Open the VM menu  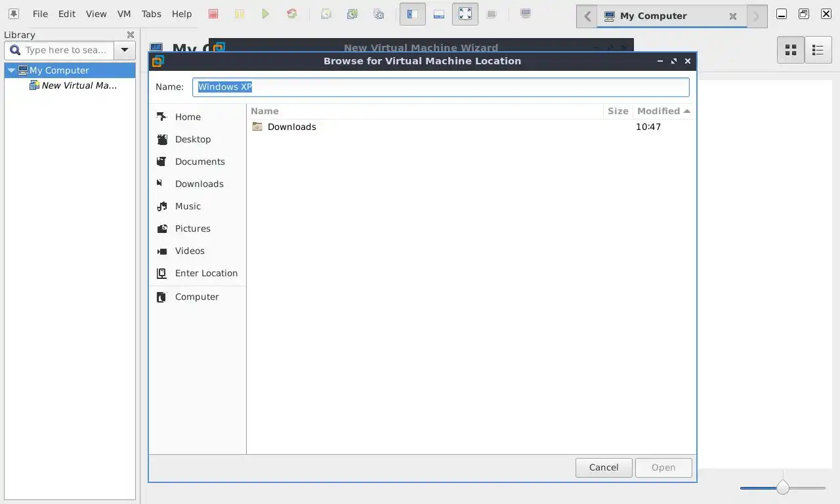(124, 14)
